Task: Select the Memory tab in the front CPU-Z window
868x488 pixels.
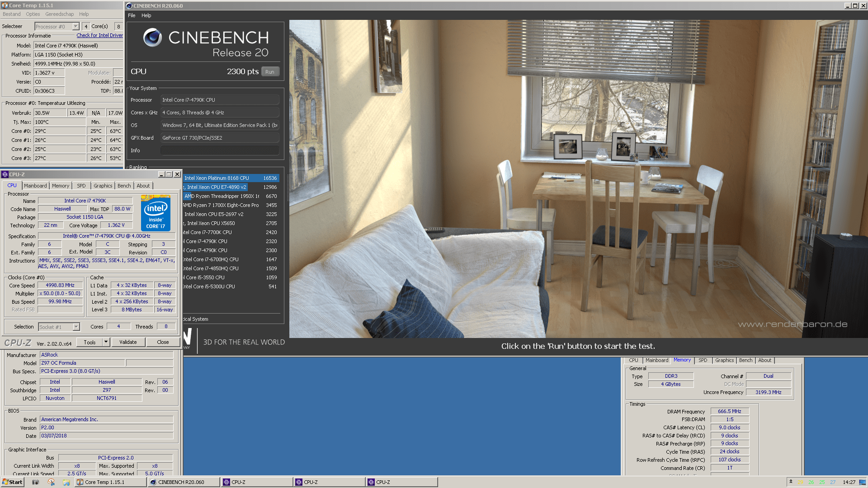Action: tap(61, 186)
